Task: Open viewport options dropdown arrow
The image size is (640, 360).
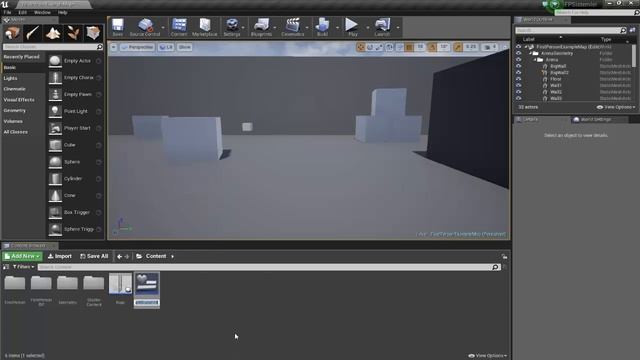Action: (113, 47)
